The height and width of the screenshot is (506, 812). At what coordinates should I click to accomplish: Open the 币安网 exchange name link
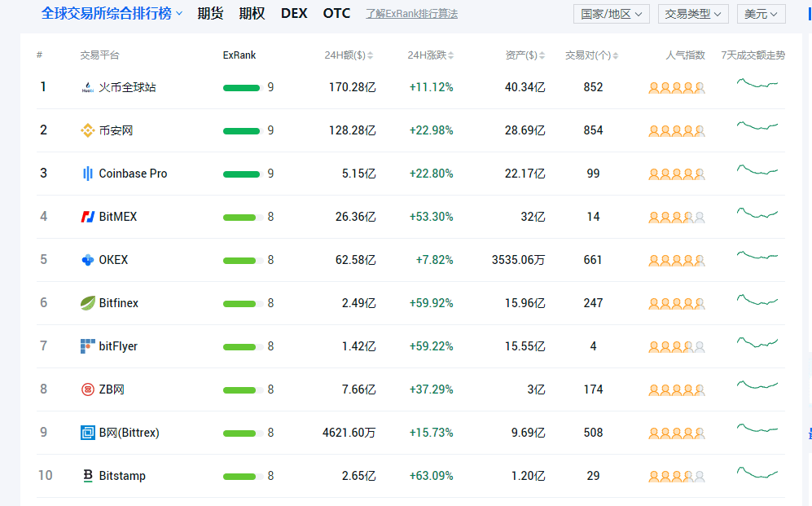click(x=116, y=130)
